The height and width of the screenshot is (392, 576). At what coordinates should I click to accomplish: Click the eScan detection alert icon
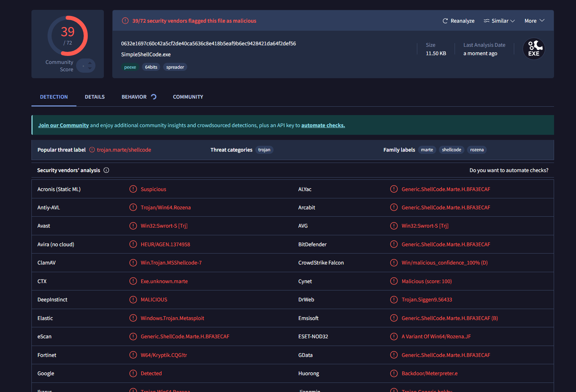click(133, 336)
